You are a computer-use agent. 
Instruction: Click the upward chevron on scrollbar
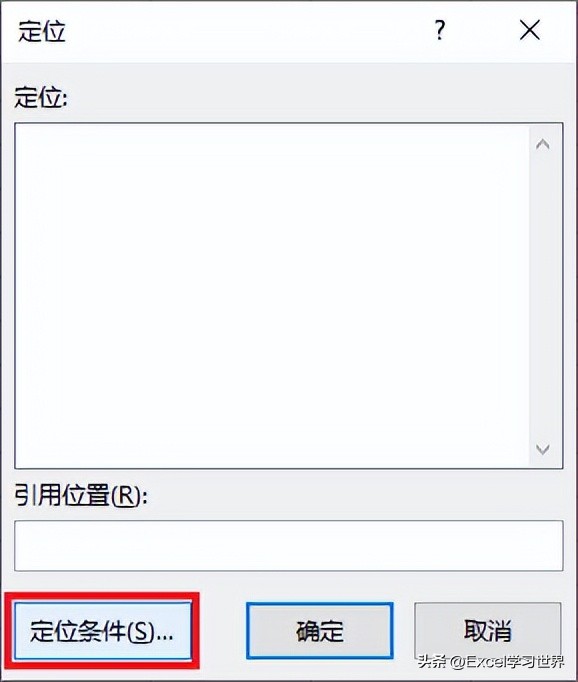(542, 144)
